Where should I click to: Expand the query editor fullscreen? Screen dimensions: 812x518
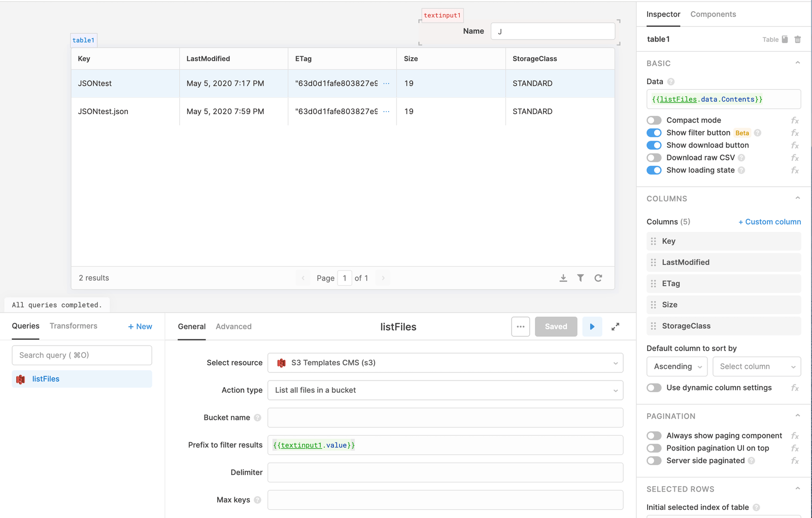click(615, 326)
